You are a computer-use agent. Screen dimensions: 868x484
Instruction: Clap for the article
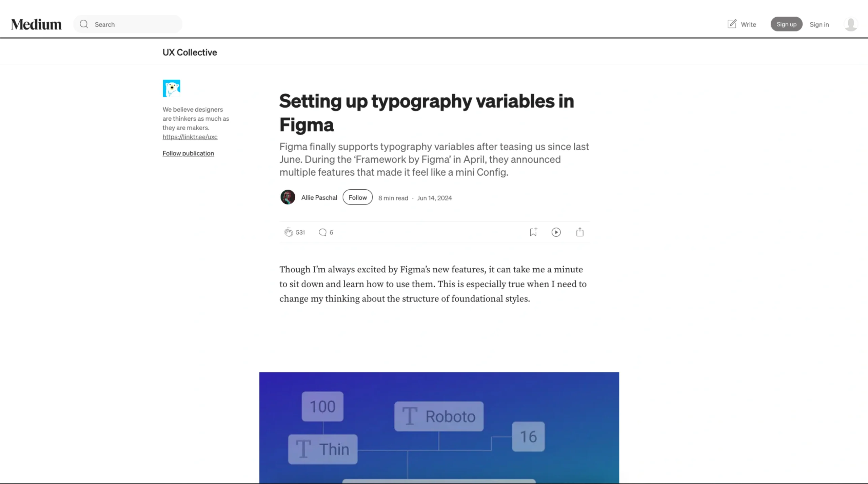(x=288, y=232)
